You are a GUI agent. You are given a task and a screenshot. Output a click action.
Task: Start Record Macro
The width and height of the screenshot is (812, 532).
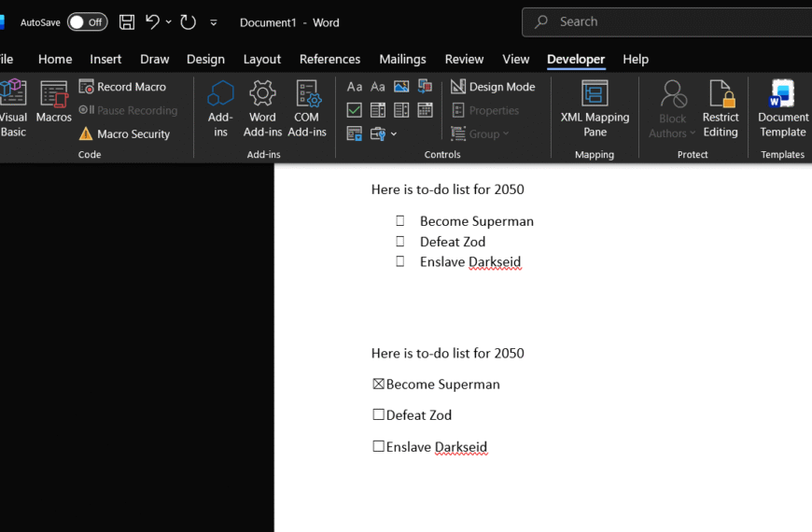pyautogui.click(x=122, y=87)
